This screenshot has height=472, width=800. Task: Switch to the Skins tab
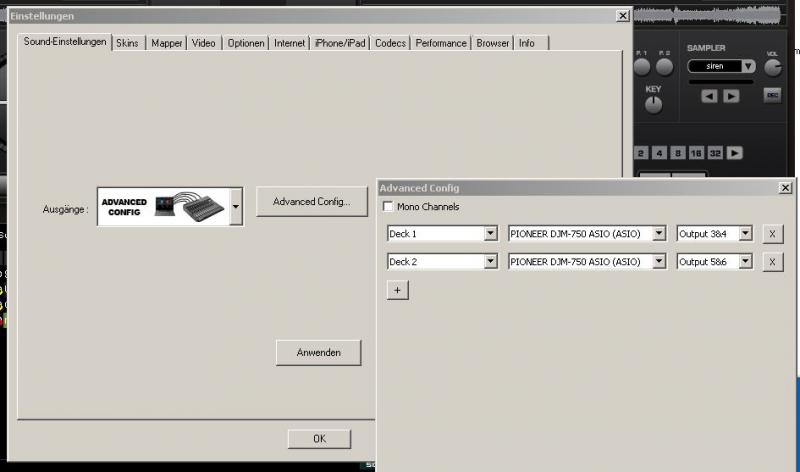(x=128, y=43)
